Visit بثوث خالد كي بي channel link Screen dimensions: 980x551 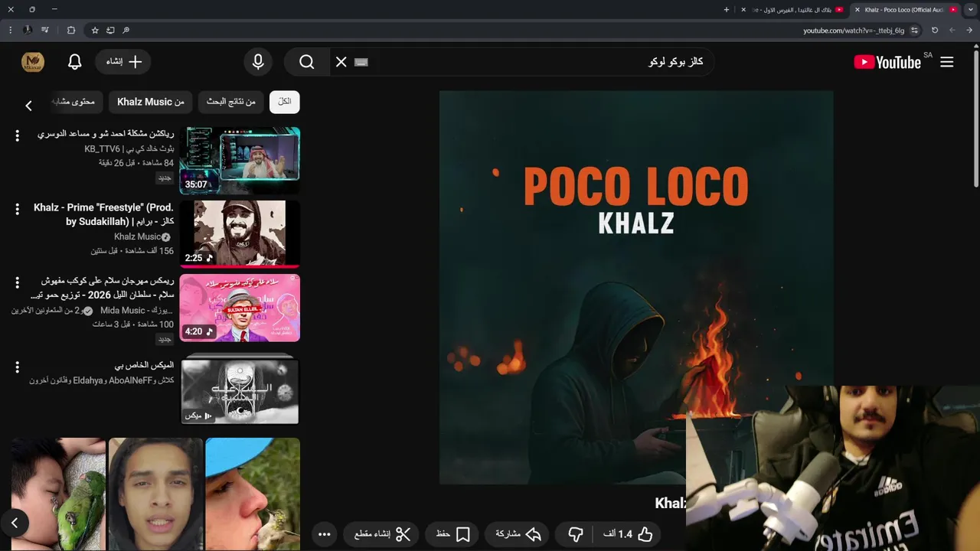129,149
